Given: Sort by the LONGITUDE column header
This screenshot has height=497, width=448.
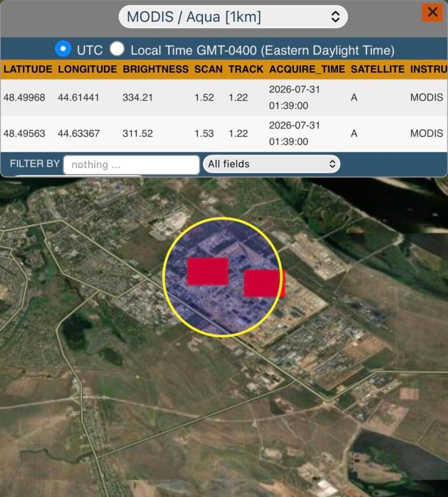Looking at the screenshot, I should (87, 69).
